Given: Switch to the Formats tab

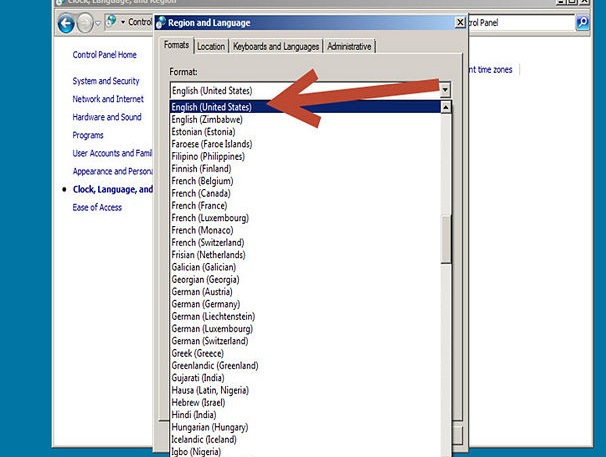Looking at the screenshot, I should (176, 45).
